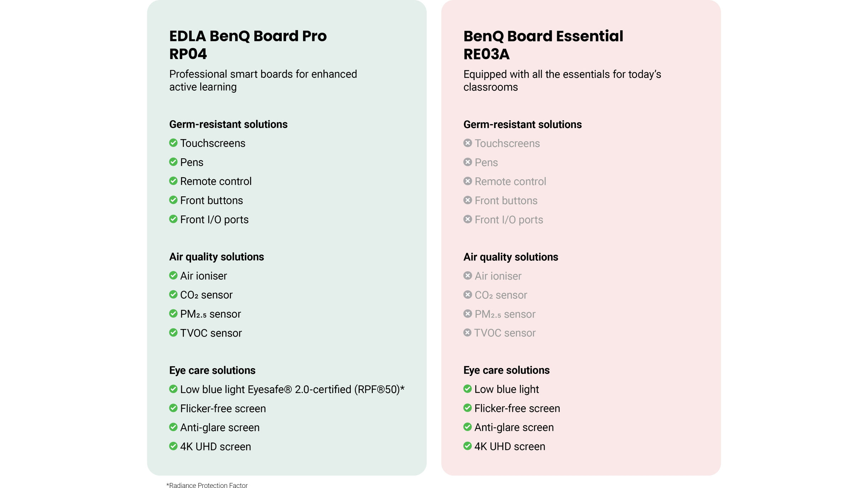This screenshot has width=868, height=488.
Task: Click RP04 Germ-resistant solutions heading
Action: [228, 124]
